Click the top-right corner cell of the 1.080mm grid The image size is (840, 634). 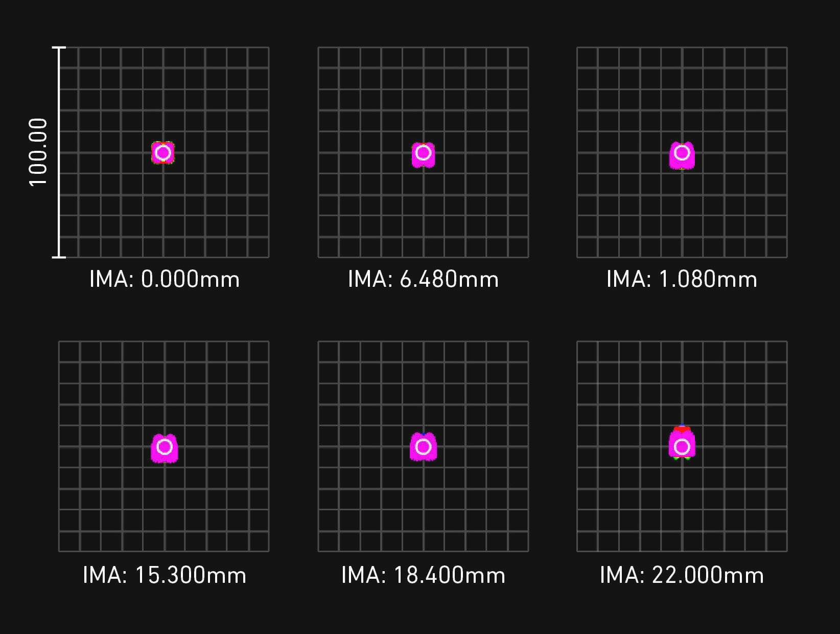coord(777,57)
